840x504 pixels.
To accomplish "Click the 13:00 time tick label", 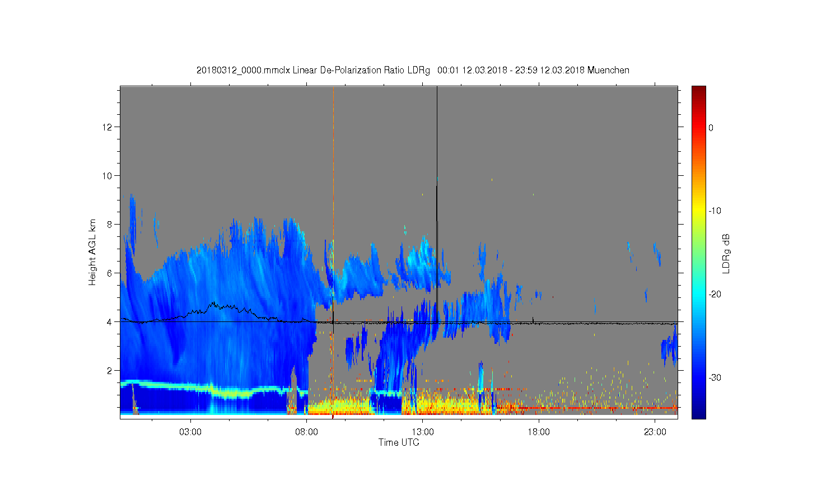I will [x=423, y=432].
